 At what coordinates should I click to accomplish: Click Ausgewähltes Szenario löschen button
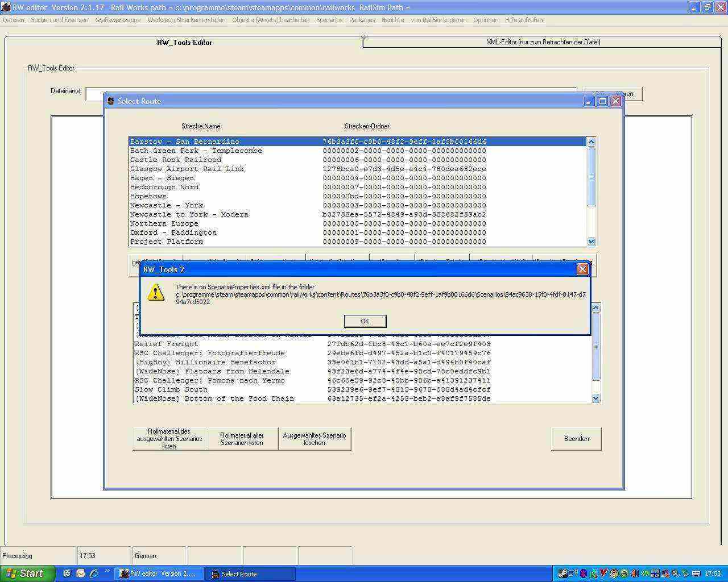coord(315,439)
